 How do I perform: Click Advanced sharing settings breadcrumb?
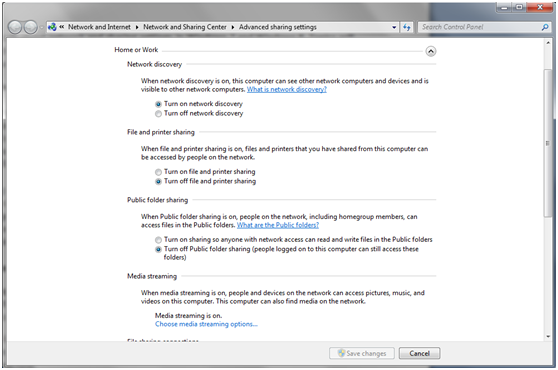[x=278, y=27]
